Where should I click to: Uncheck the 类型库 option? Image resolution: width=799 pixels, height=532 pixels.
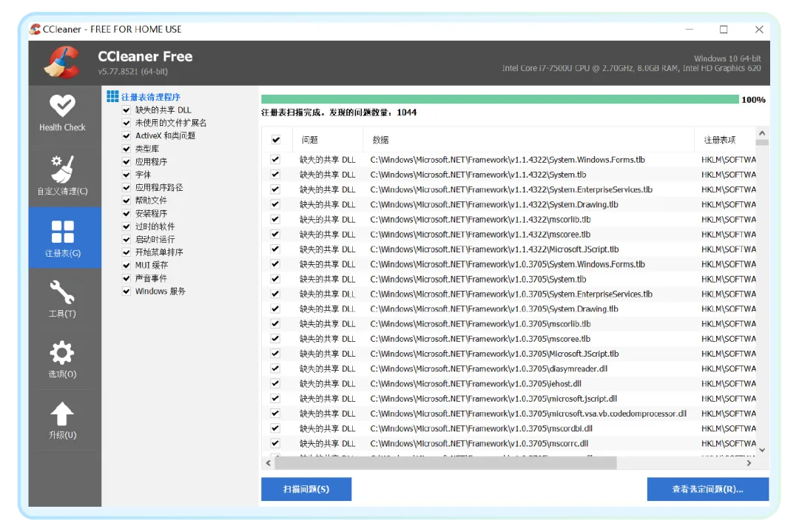coord(127,149)
